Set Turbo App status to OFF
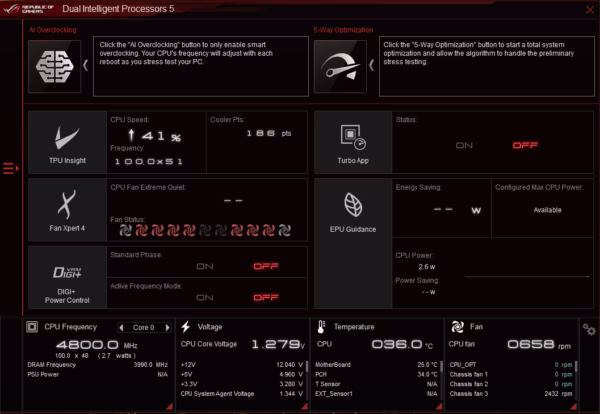Image resolution: width=600 pixels, height=414 pixels. [525, 145]
